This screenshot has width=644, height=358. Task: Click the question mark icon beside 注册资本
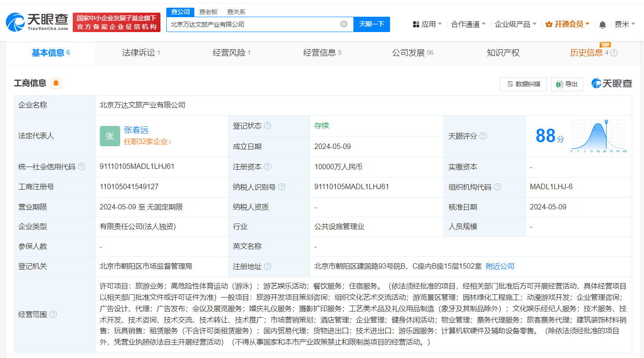click(268, 166)
